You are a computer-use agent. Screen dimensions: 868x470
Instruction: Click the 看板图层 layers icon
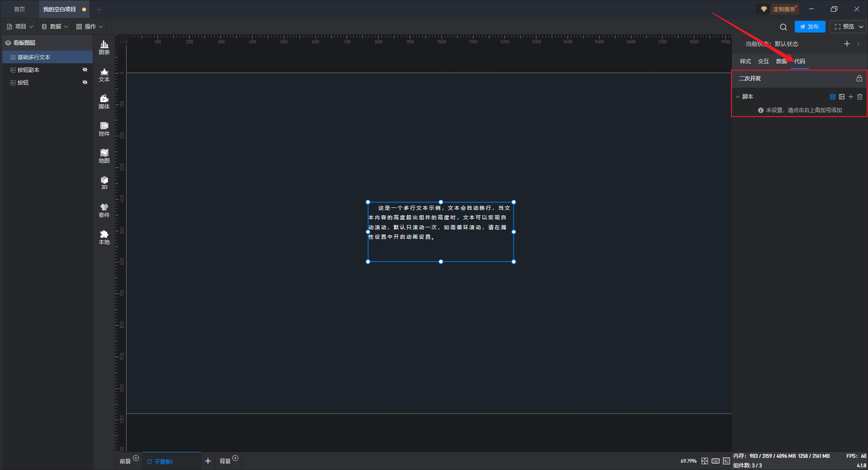point(8,43)
